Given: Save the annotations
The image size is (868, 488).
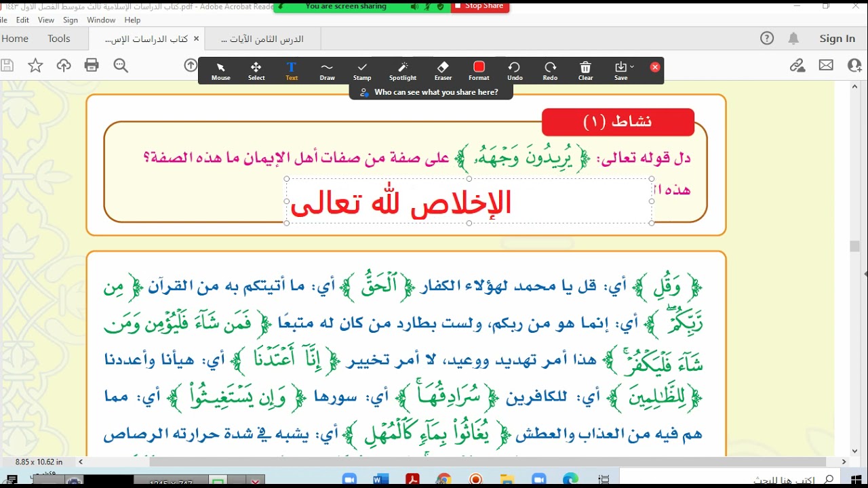Looking at the screenshot, I should [x=620, y=71].
